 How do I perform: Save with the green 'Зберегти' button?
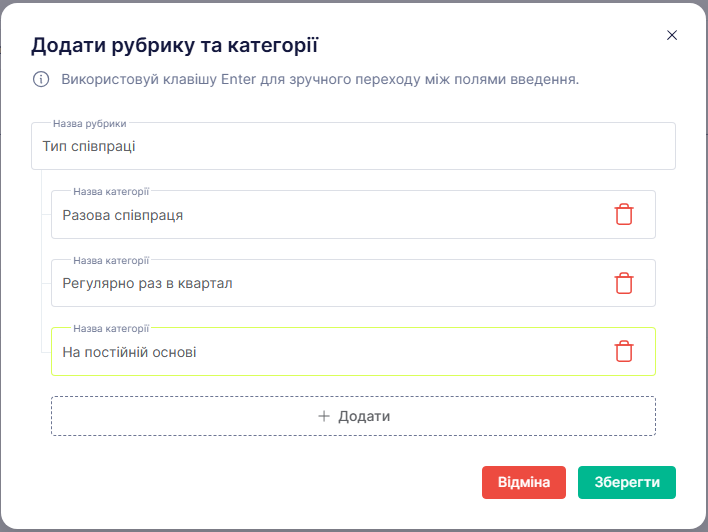pyautogui.click(x=627, y=482)
